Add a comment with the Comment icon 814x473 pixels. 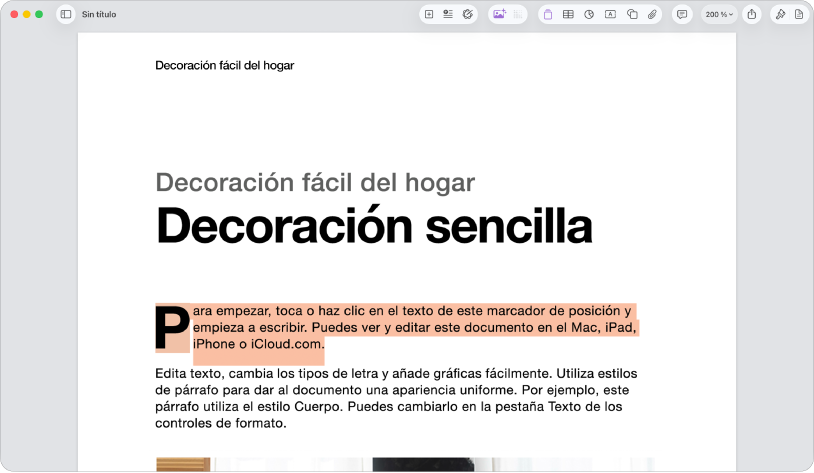pyautogui.click(x=682, y=15)
